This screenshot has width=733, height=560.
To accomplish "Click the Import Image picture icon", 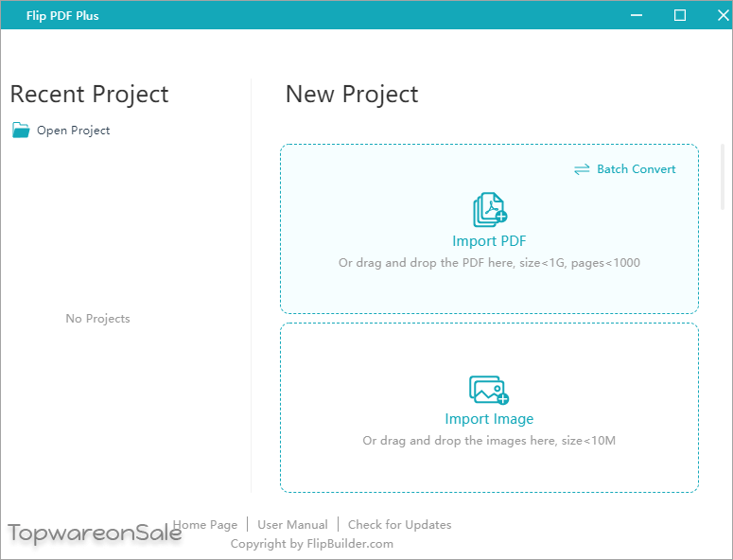I will 489,390.
